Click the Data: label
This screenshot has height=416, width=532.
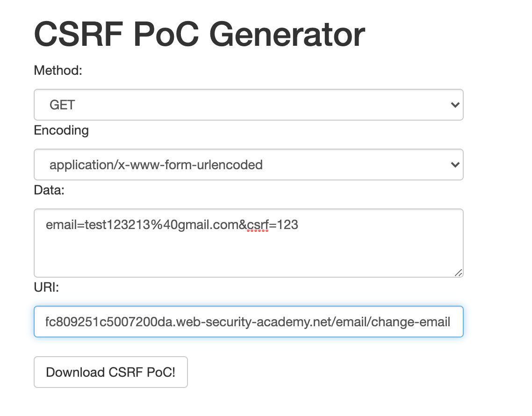[49, 190]
